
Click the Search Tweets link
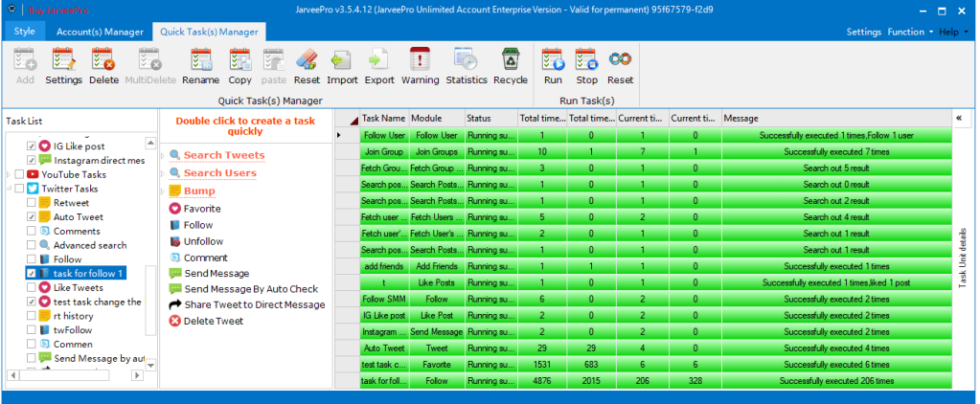[x=224, y=155]
